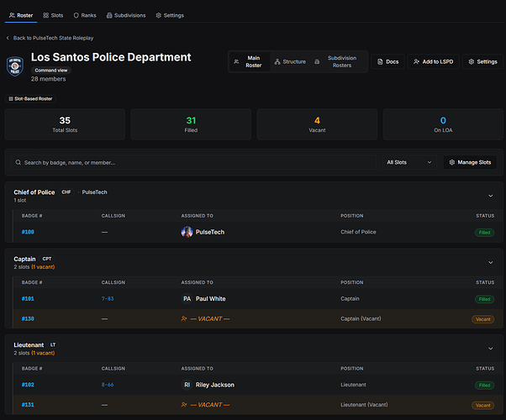Click Manage Slots button

point(470,162)
